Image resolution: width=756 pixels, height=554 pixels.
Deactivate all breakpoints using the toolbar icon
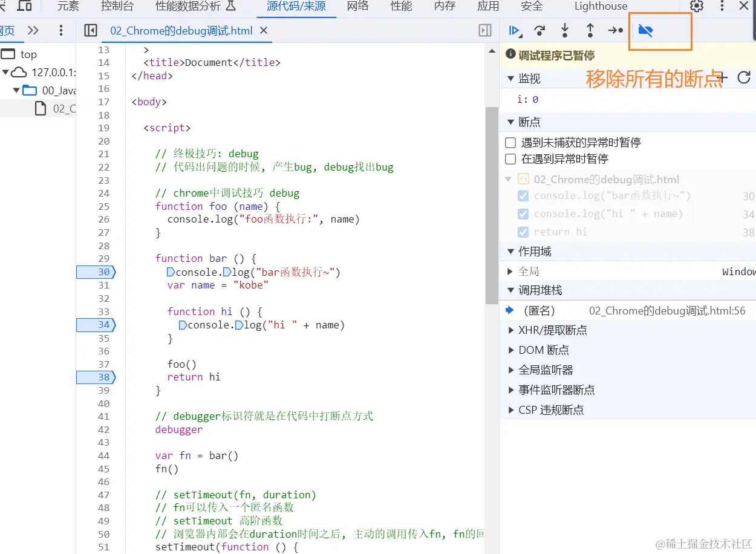pyautogui.click(x=645, y=30)
